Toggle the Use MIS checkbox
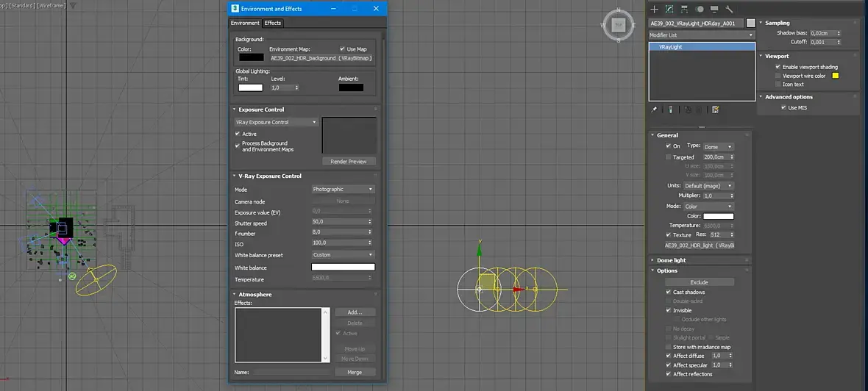The height and width of the screenshot is (391, 868). (x=783, y=107)
